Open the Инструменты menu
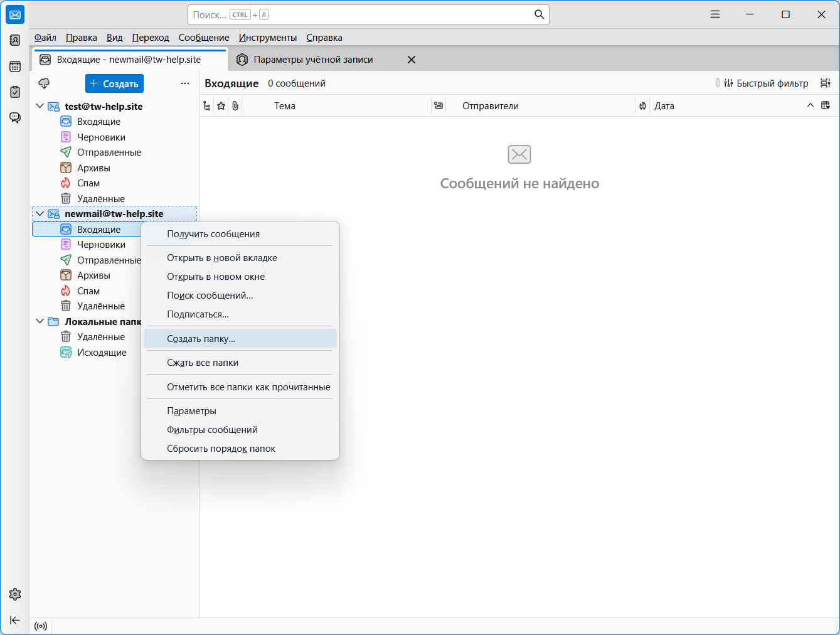 pos(268,38)
